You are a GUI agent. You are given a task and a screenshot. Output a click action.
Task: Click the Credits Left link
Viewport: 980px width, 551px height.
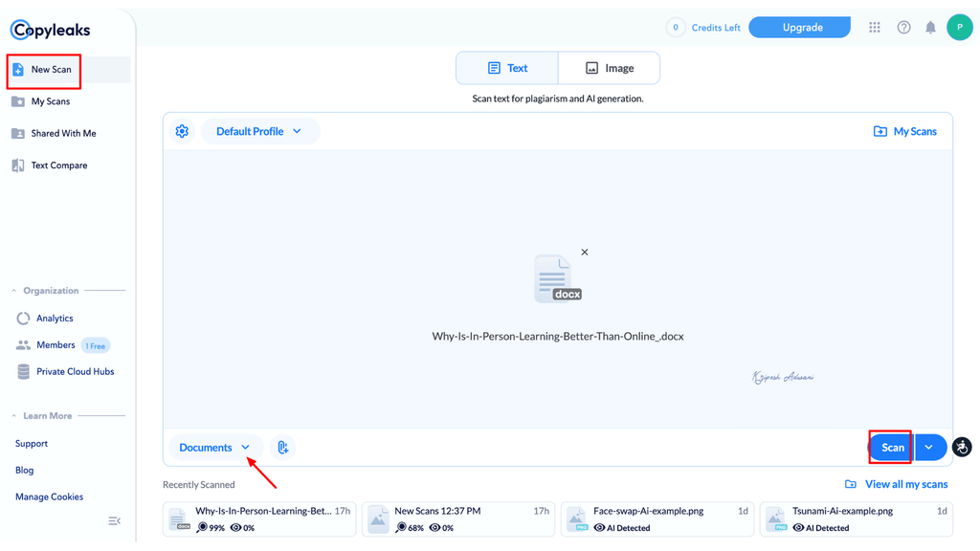coord(716,28)
